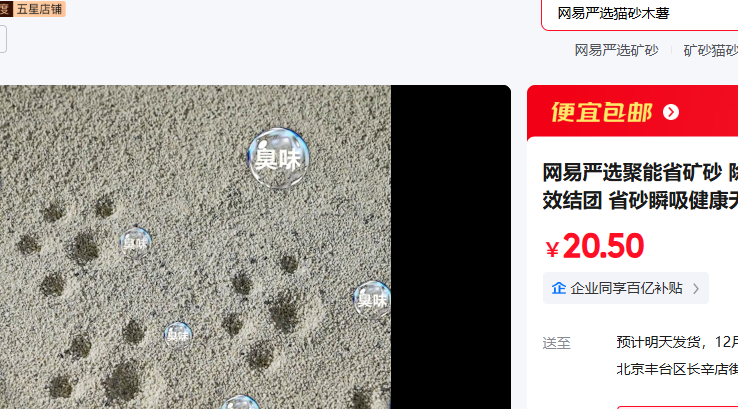Open the 北京丰台区长辛店 address selector
The image size is (738, 409).
677,369
